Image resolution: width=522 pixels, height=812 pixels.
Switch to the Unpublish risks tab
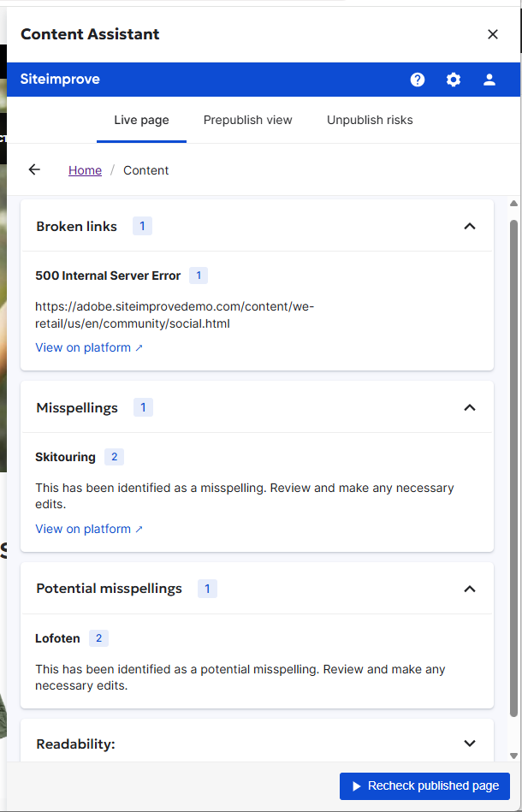(370, 120)
